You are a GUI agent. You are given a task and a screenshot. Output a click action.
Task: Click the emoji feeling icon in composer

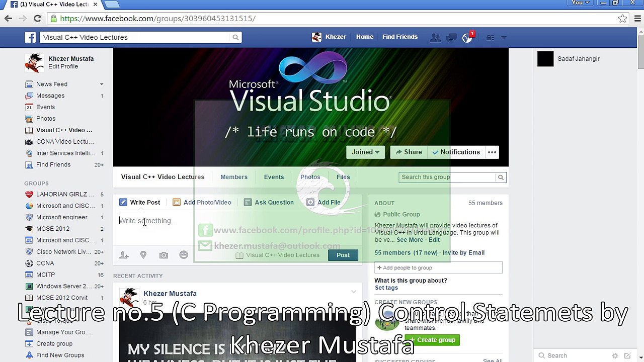(184, 255)
